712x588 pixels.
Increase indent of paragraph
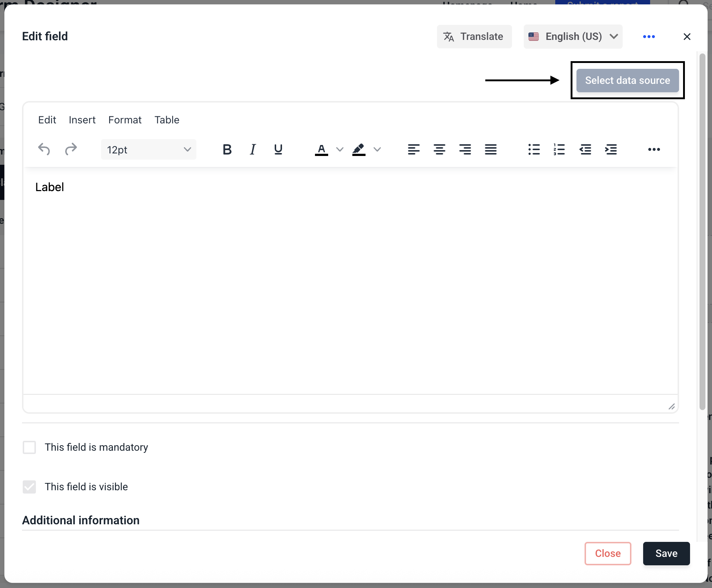click(x=611, y=149)
